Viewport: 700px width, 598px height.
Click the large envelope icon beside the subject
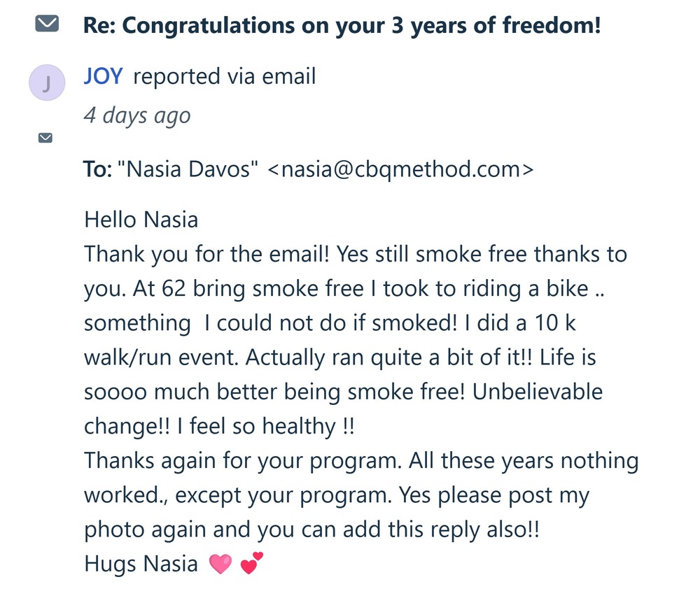coord(46,24)
